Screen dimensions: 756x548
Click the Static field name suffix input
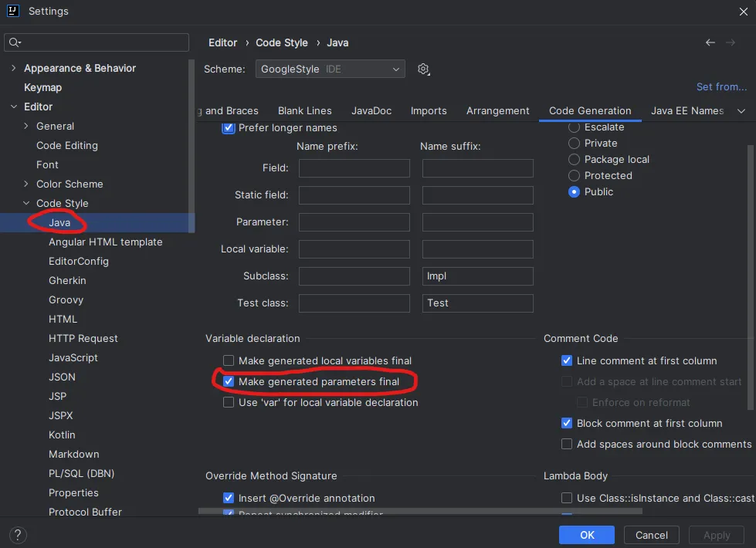[478, 195]
